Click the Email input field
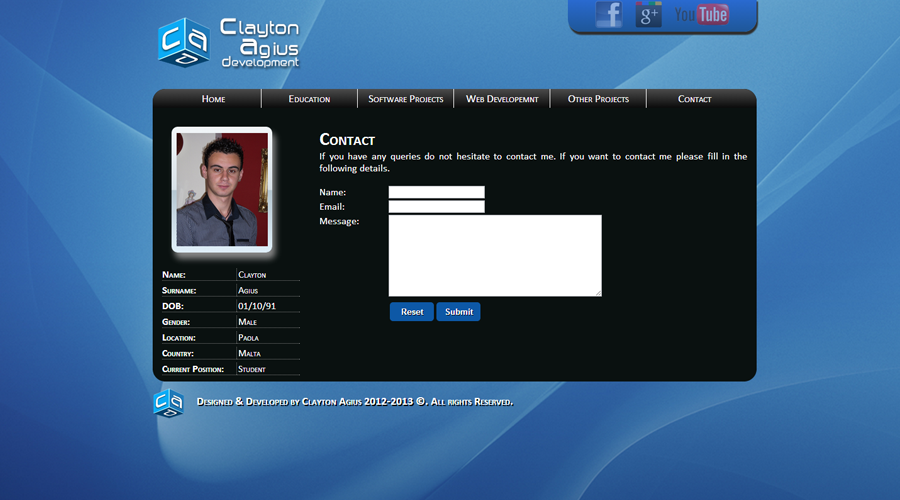The width and height of the screenshot is (900, 500). 437,207
